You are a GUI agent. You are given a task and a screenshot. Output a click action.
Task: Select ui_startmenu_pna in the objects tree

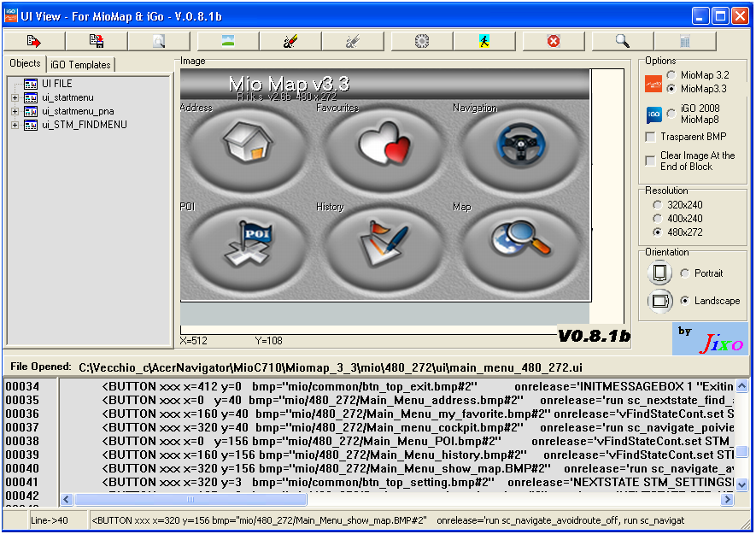click(x=78, y=111)
